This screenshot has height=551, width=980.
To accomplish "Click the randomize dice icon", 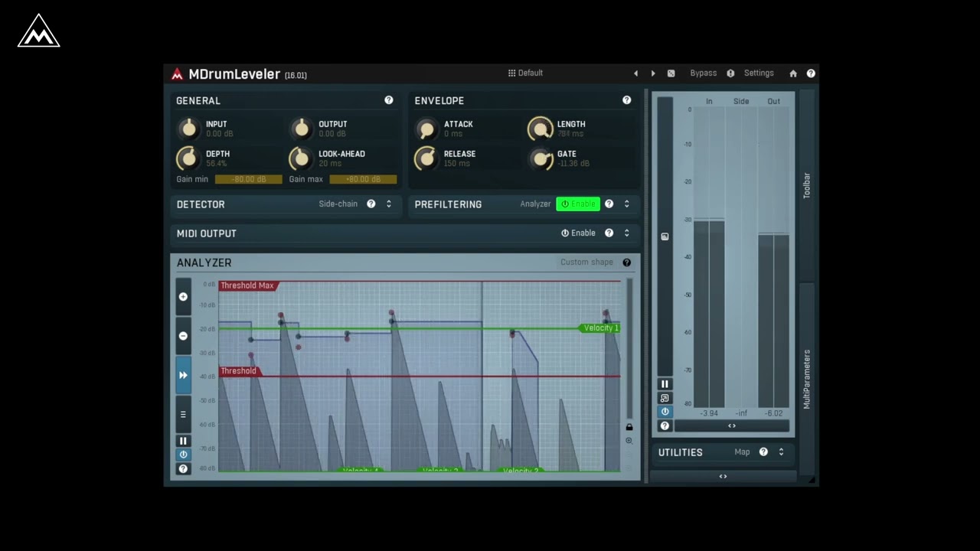I will point(671,73).
